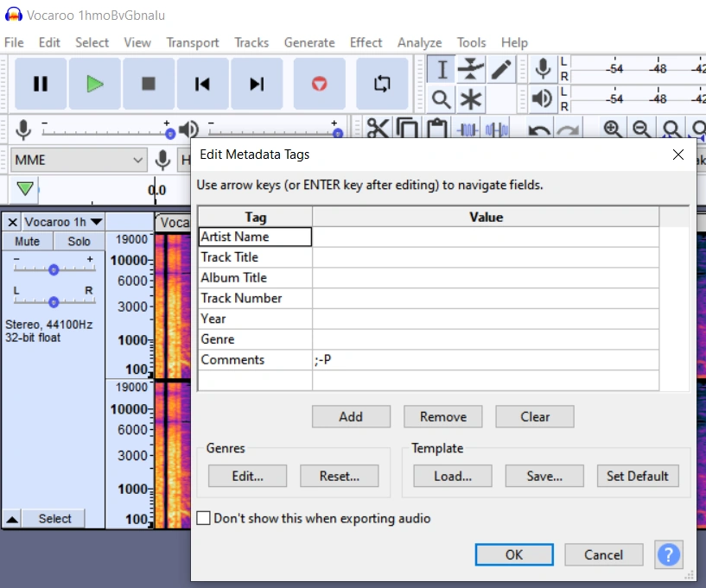
Task: Open the Transport menu
Action: tap(192, 42)
